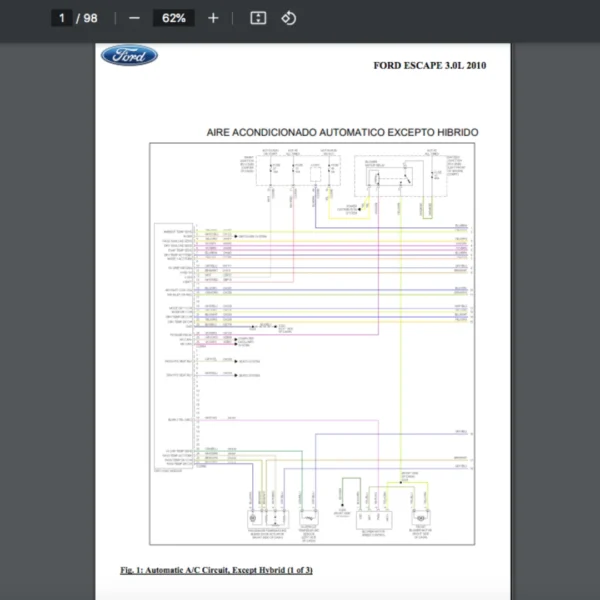Image resolution: width=600 pixels, height=600 pixels.
Task: Click the Ford logo on the page
Action: tap(129, 55)
